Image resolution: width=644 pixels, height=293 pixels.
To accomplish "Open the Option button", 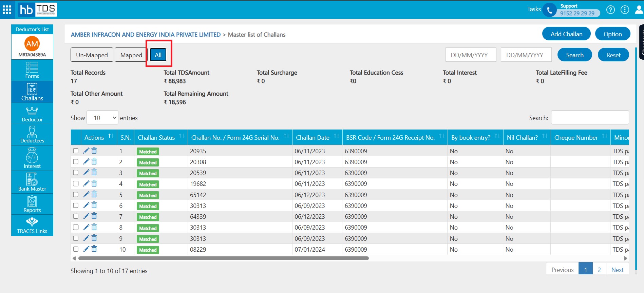I will click(612, 34).
